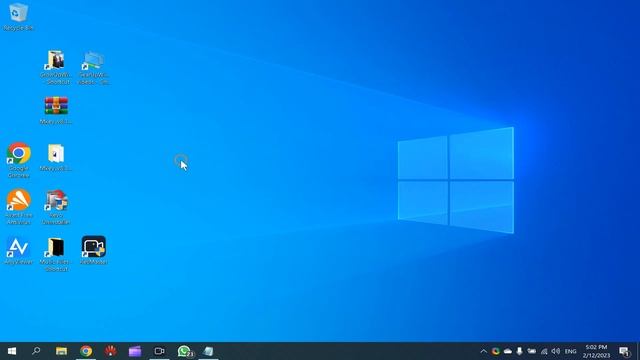Viewport: 640px width, 360px height.
Task: Open the video camera app in taskbar
Action: (159, 351)
